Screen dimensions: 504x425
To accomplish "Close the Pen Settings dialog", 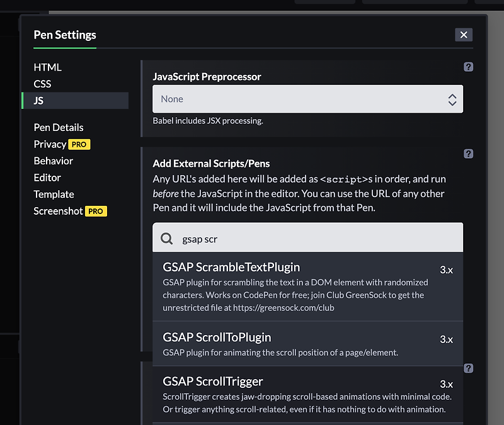I will point(464,35).
